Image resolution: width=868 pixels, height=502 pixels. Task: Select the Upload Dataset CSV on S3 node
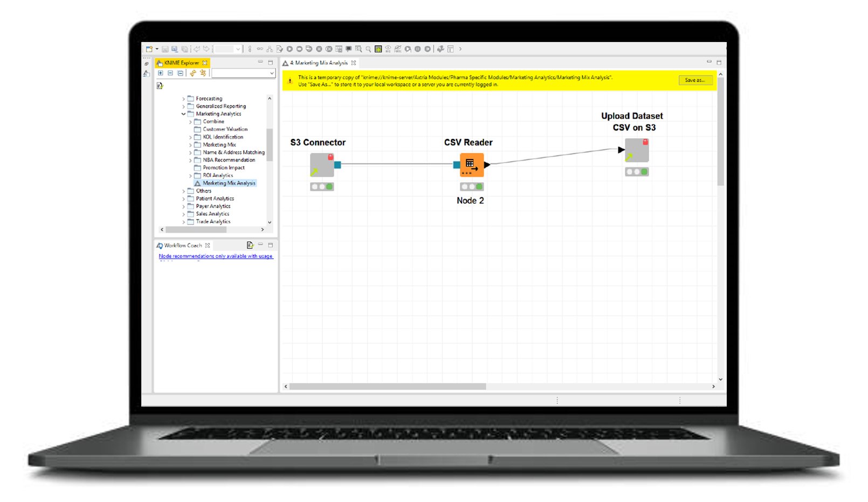[637, 150]
